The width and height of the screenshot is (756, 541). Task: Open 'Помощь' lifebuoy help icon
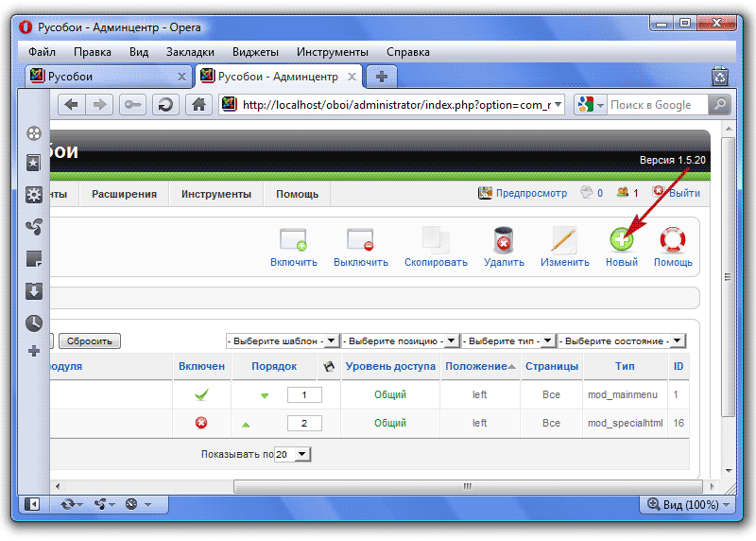point(673,240)
